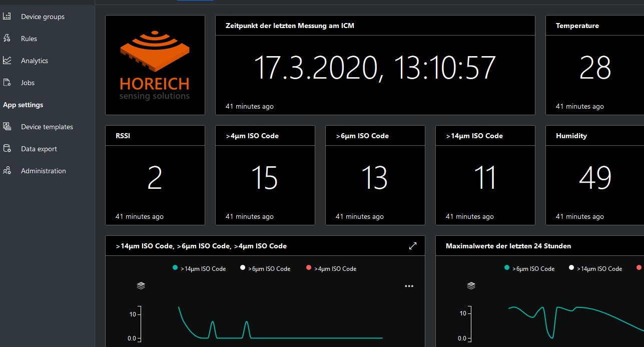Click the Administration icon
The image size is (644, 347).
[x=7, y=171]
